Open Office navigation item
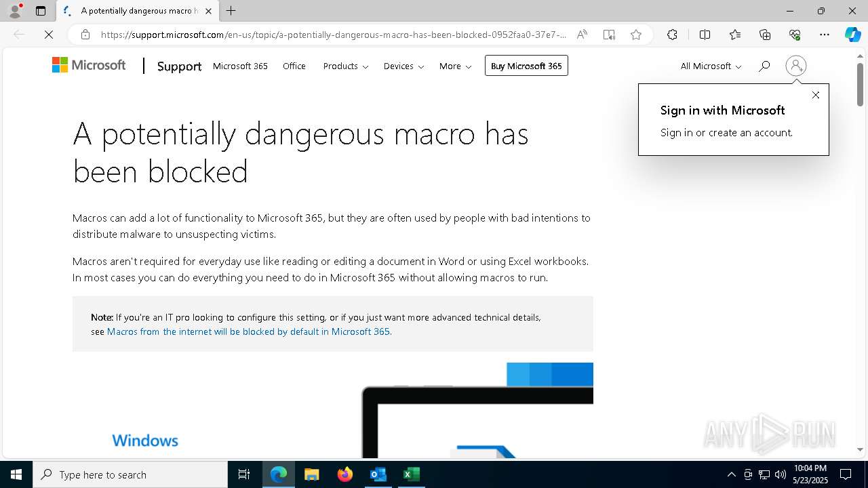The width and height of the screenshot is (868, 488). [x=294, y=66]
